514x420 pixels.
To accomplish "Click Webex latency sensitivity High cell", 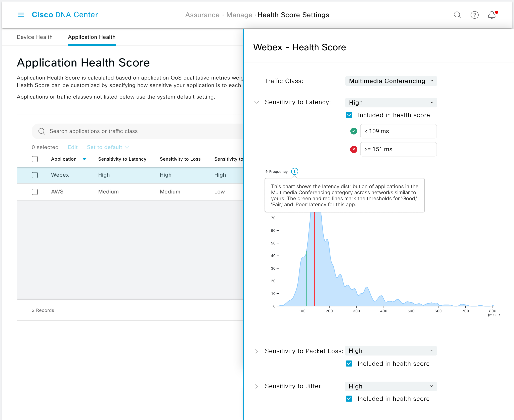I will pos(104,175).
